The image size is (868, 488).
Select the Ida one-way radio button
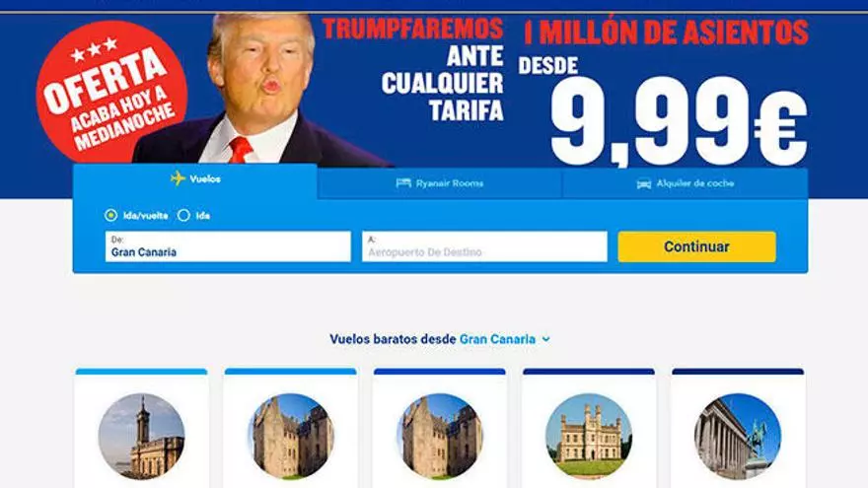coord(183,215)
